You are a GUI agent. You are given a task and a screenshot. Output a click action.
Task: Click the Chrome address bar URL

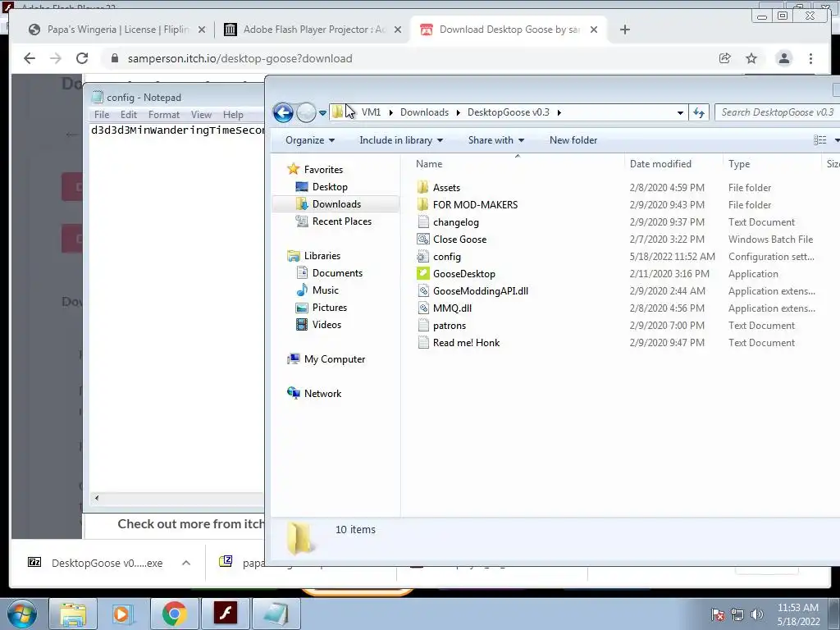tap(240, 58)
